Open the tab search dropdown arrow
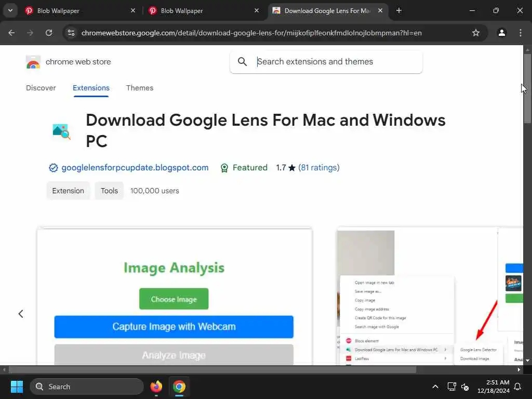Viewport: 532px width, 399px height. pos(10,10)
